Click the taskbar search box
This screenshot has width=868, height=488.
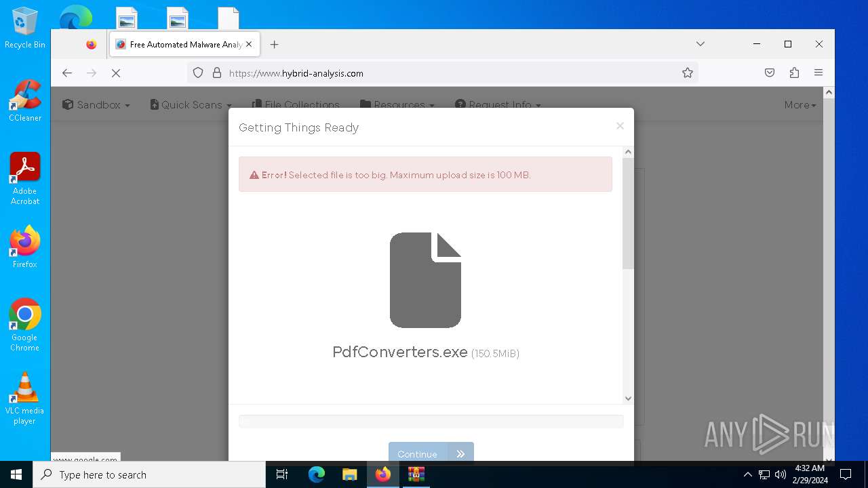tap(149, 474)
